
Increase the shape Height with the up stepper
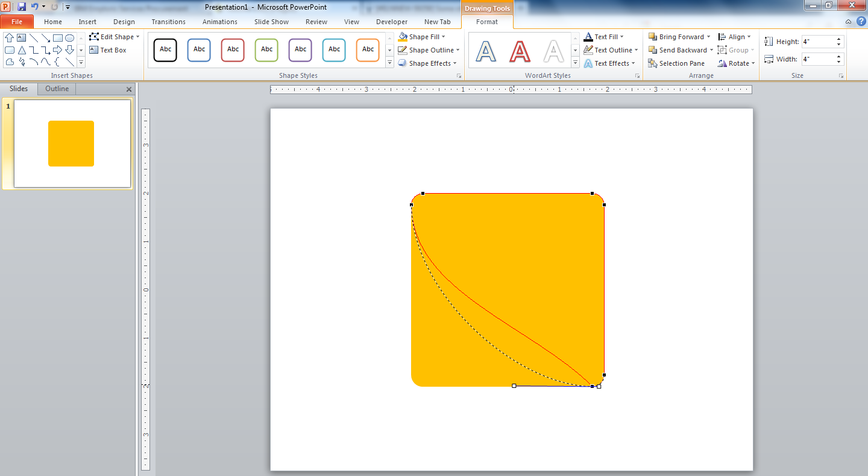[x=839, y=39]
